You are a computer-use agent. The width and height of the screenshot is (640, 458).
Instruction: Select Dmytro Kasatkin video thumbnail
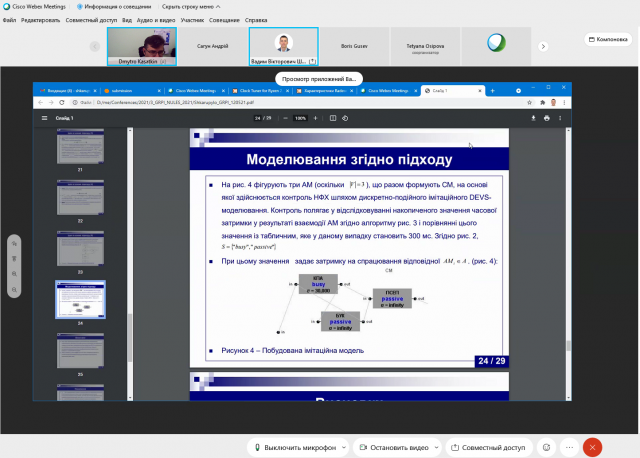pyautogui.click(x=142, y=46)
